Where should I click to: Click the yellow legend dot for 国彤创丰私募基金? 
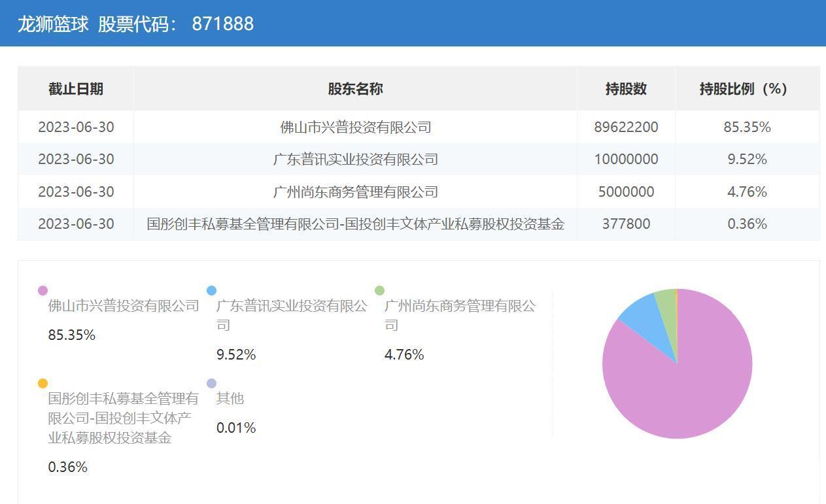[x=43, y=384]
